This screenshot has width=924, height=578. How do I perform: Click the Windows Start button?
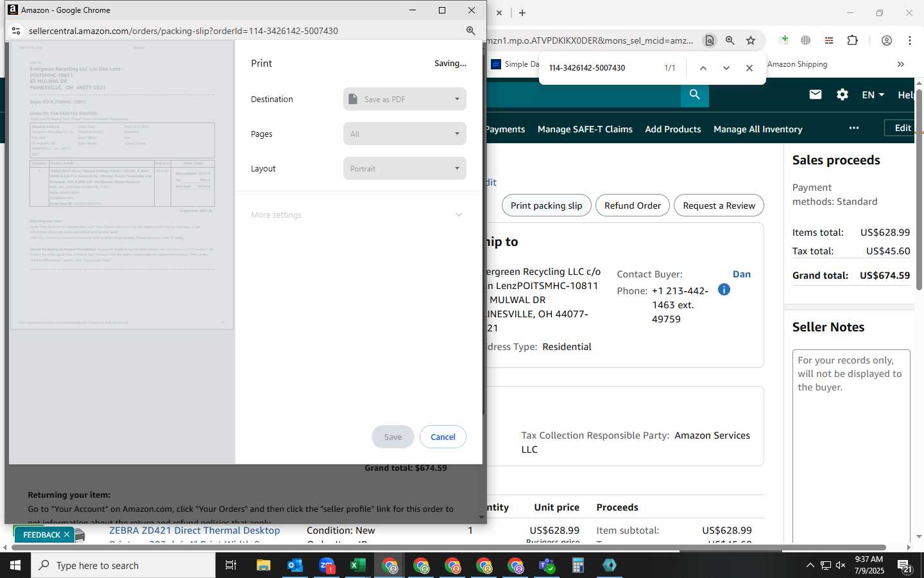15,565
